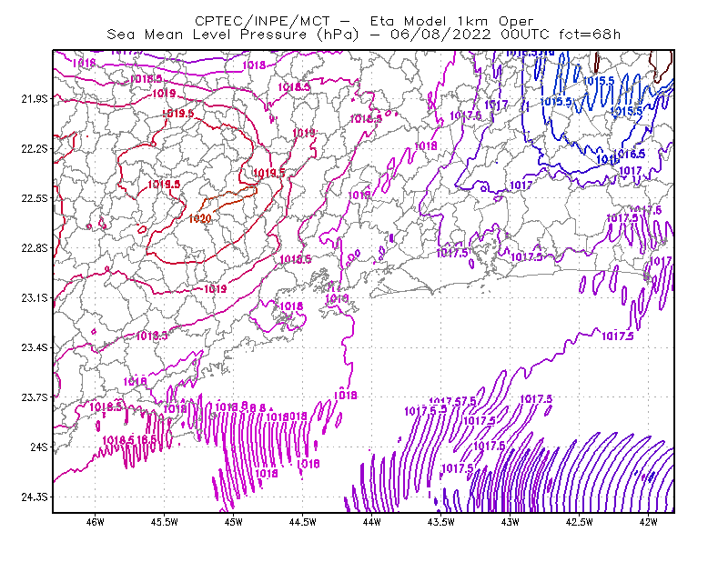Click the 'Sea Mean Level Pressure (hPa)' subtitle
This screenshot has height=562, width=728.
233,35
